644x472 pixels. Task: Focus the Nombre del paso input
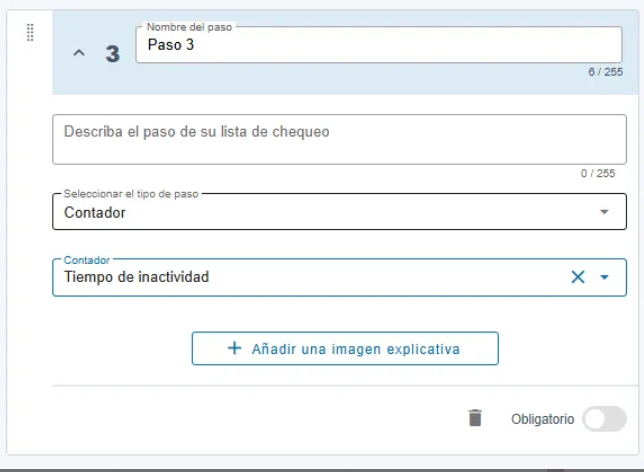(x=379, y=45)
